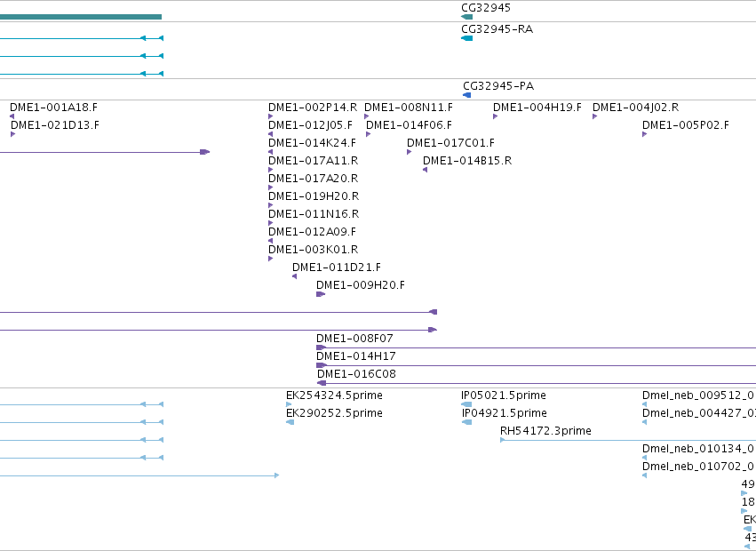This screenshot has height=551, width=756.
Task: Select the Dmel_neb_009512 feature label
Action: pos(698,395)
